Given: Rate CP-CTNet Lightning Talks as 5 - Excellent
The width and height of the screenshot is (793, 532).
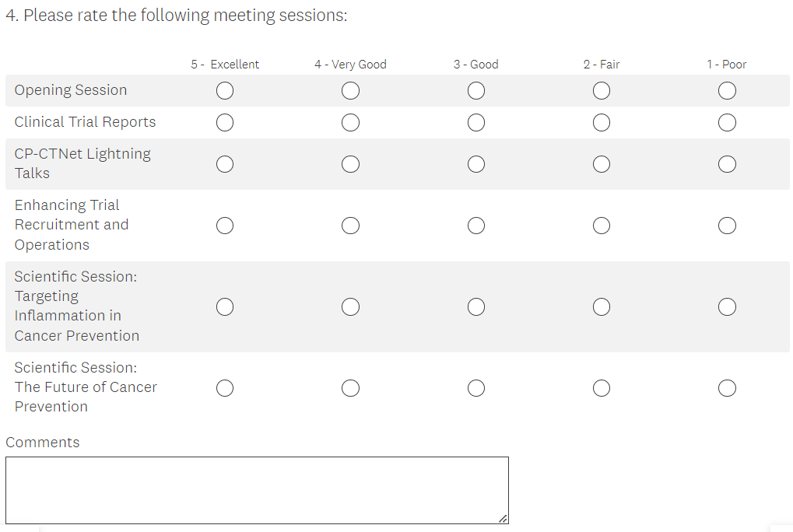Looking at the screenshot, I should [x=225, y=164].
